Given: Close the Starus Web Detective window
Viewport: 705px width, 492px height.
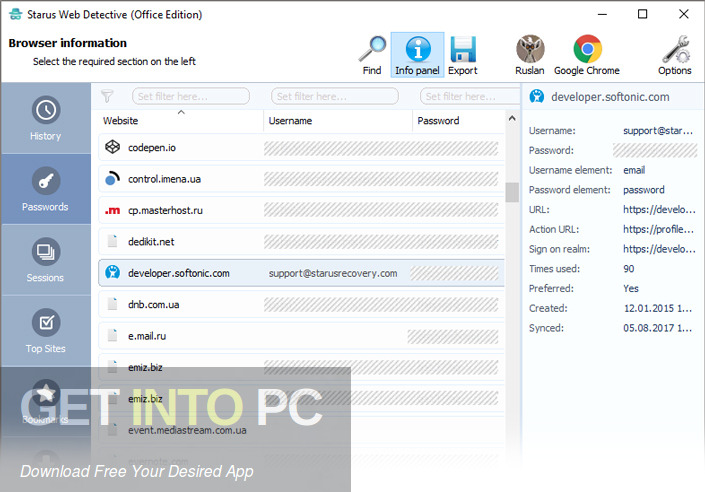Looking at the screenshot, I should tap(683, 14).
